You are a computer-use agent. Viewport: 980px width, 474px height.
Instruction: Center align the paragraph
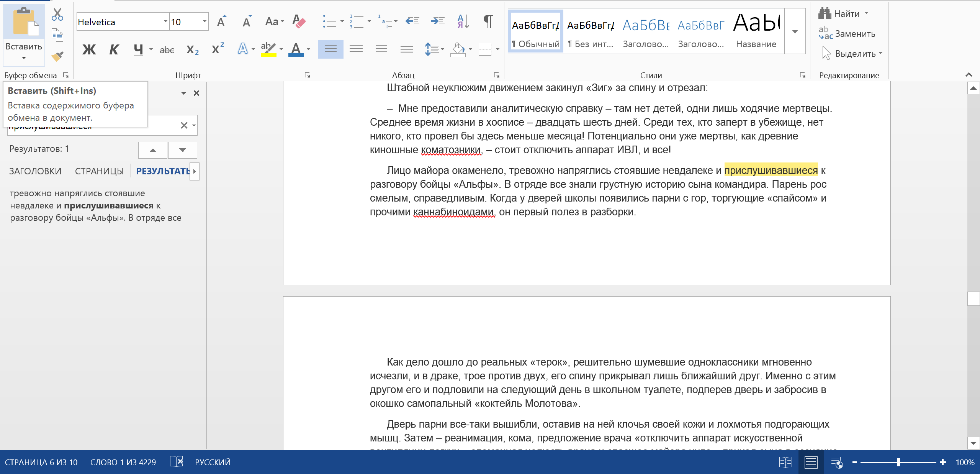(x=356, y=49)
